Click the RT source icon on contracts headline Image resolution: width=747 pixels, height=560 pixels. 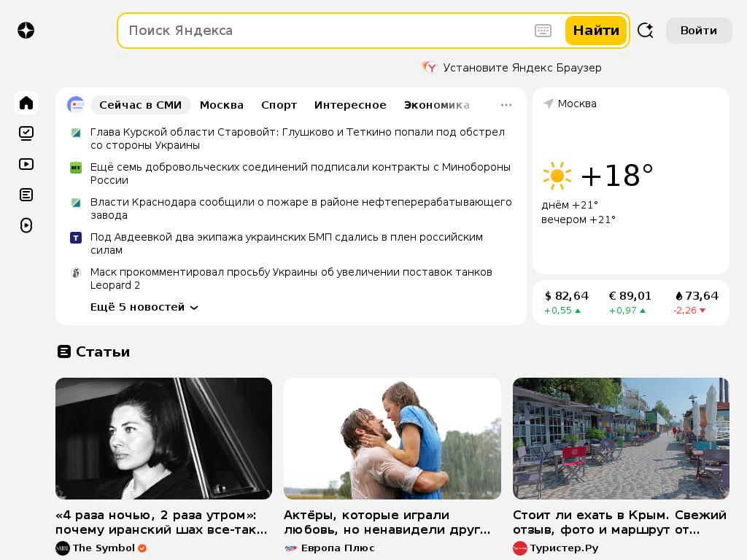tap(76, 168)
